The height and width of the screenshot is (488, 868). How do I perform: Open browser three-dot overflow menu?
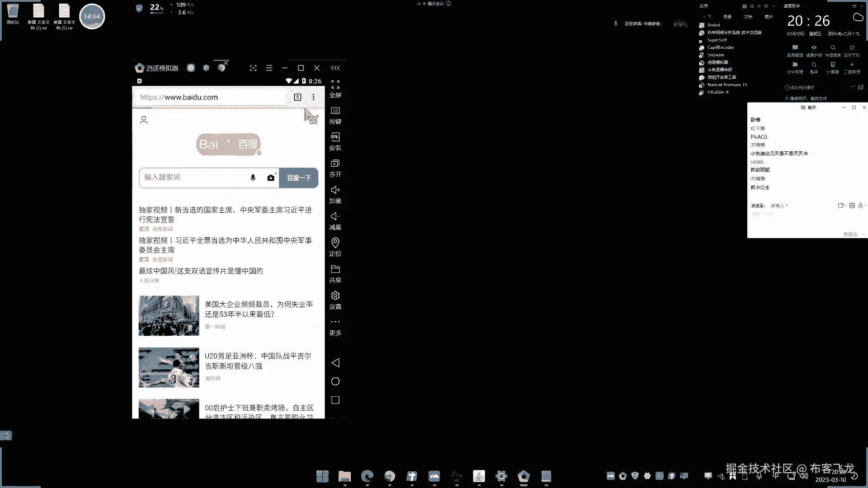click(313, 97)
